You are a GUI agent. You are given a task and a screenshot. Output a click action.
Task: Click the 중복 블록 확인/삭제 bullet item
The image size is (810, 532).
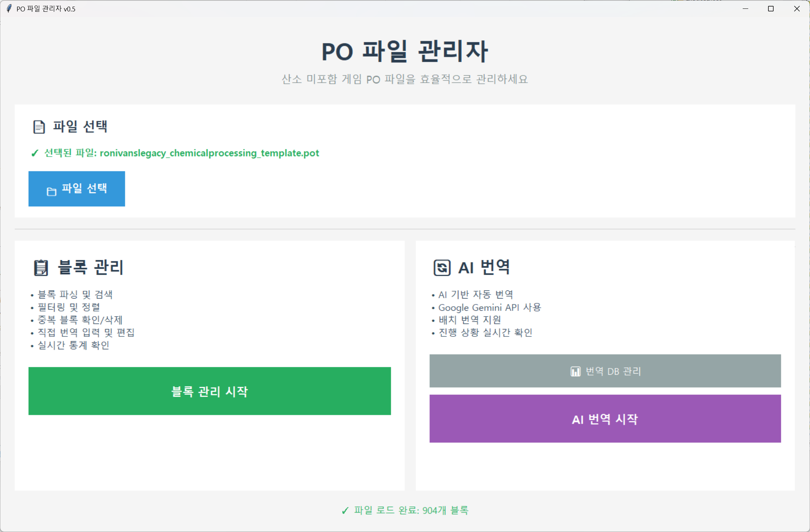tap(80, 320)
